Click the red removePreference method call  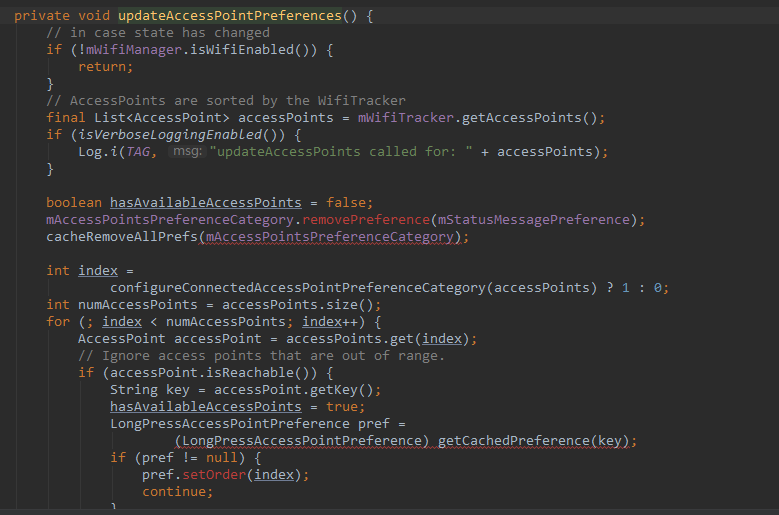pos(366,220)
